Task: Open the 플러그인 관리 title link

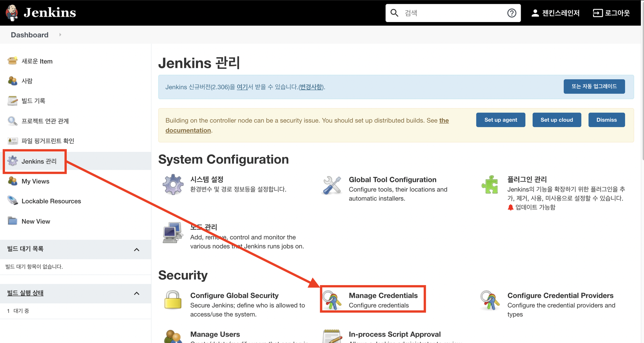Action: pyautogui.click(x=527, y=180)
